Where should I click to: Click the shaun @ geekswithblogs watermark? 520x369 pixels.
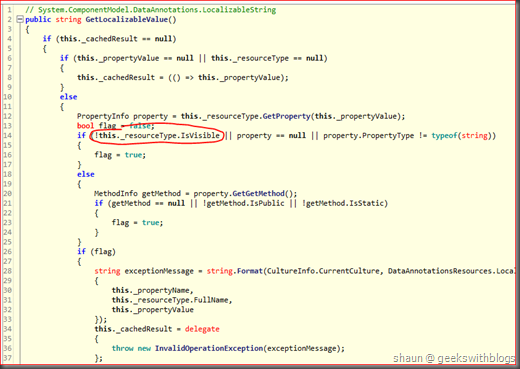pyautogui.click(x=454, y=358)
